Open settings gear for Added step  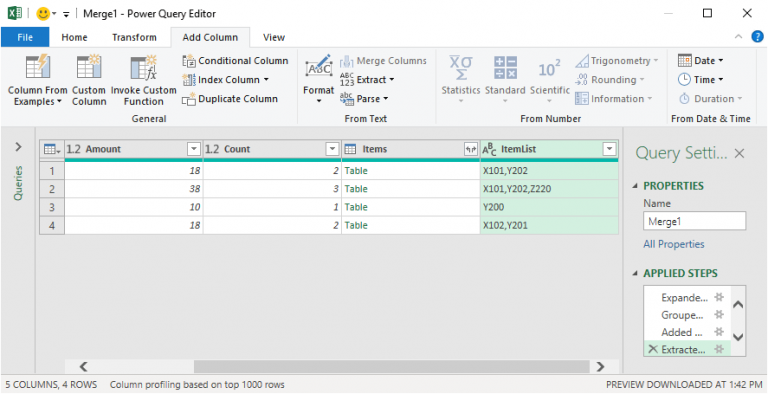(719, 332)
